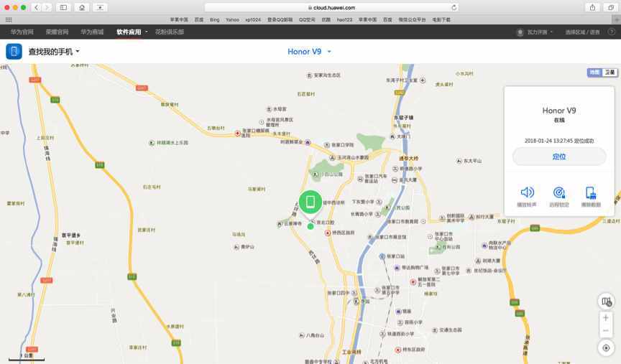Open a new tab with plus button
The height and width of the screenshot is (364, 621).
[x=617, y=19]
